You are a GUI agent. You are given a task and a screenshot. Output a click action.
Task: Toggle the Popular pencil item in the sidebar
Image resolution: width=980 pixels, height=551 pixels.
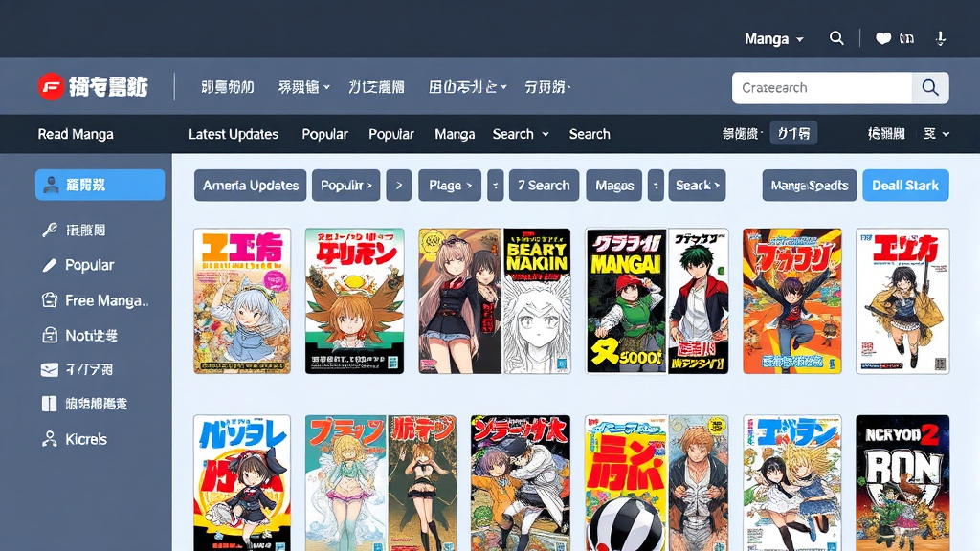click(x=96, y=265)
